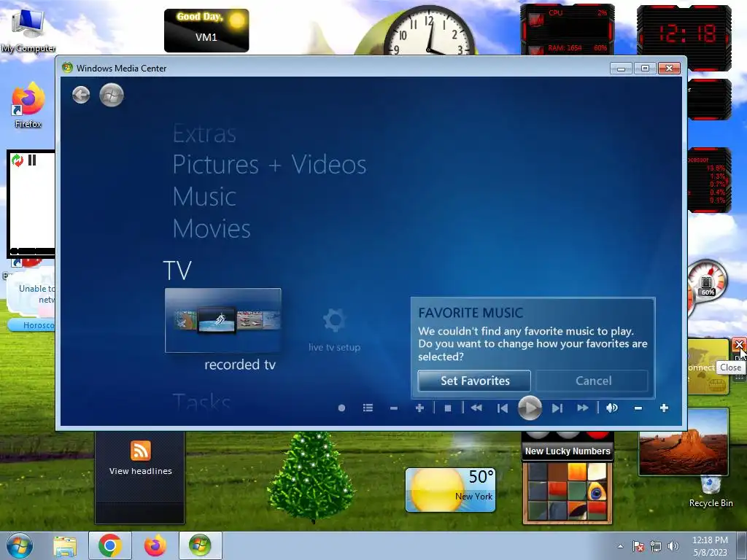Open the guide list icon

point(368,408)
